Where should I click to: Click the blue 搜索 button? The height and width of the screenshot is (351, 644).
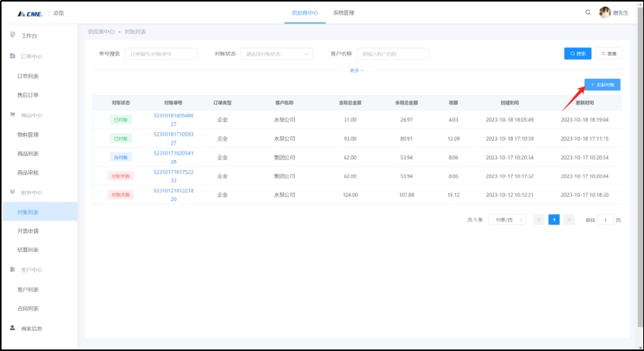[578, 53]
